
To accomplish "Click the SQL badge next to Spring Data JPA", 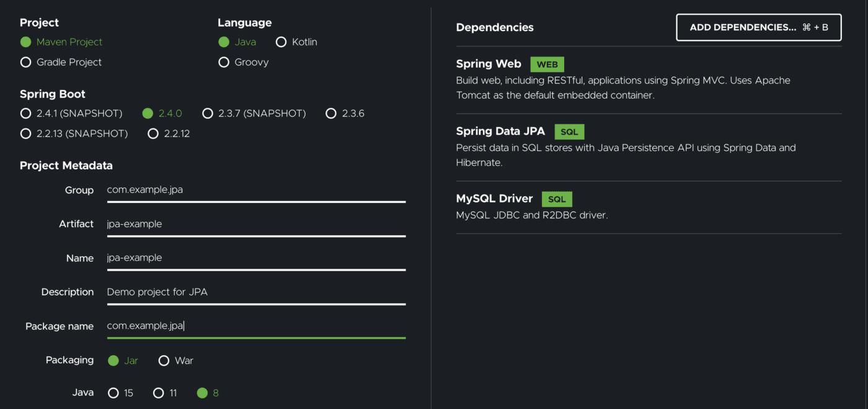I will pos(569,132).
